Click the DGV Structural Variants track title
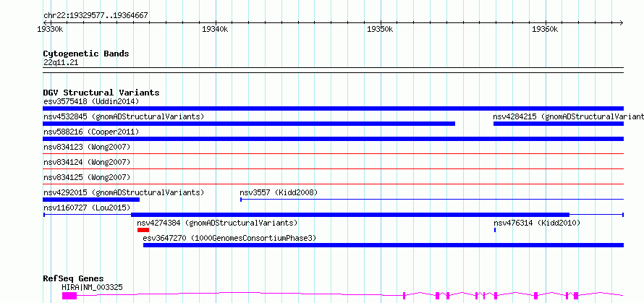This screenshot has width=644, height=303. click(x=101, y=93)
